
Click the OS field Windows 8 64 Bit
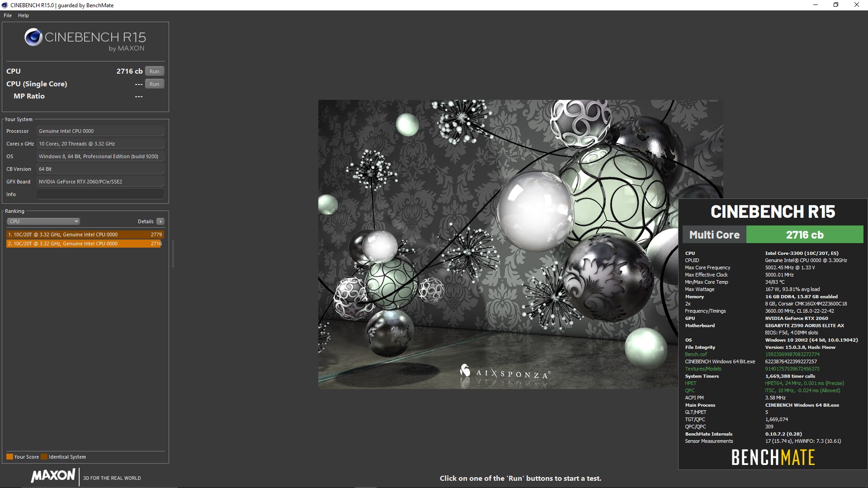point(100,156)
